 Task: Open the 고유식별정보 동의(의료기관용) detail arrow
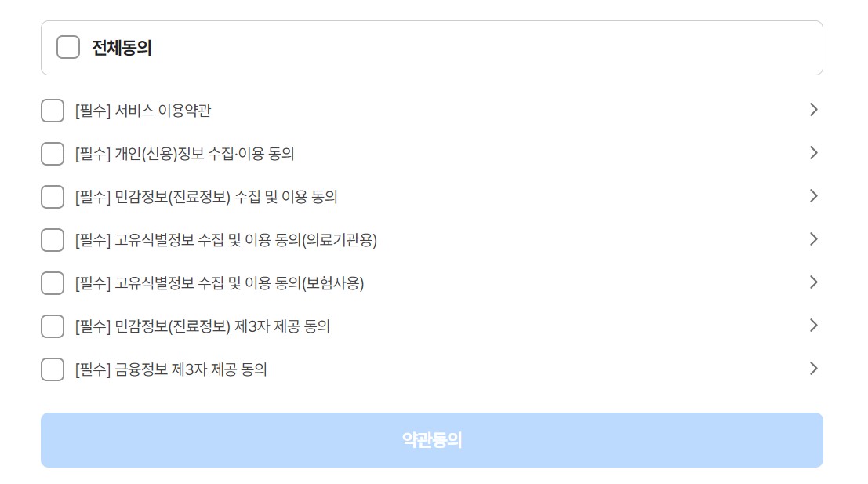814,239
